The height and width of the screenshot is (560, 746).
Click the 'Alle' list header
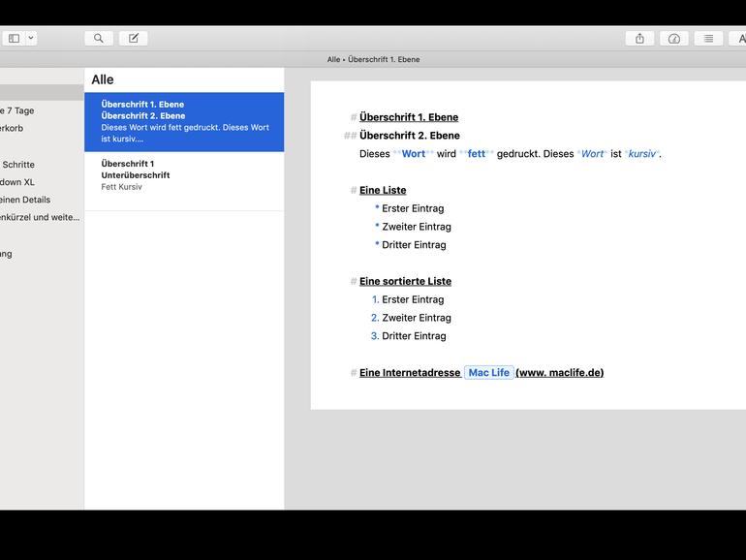[x=103, y=80]
